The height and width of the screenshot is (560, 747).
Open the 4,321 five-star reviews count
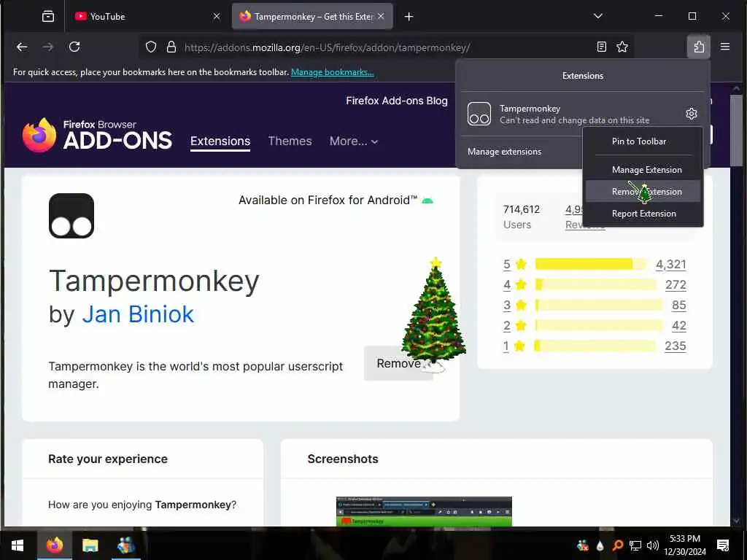(671, 264)
